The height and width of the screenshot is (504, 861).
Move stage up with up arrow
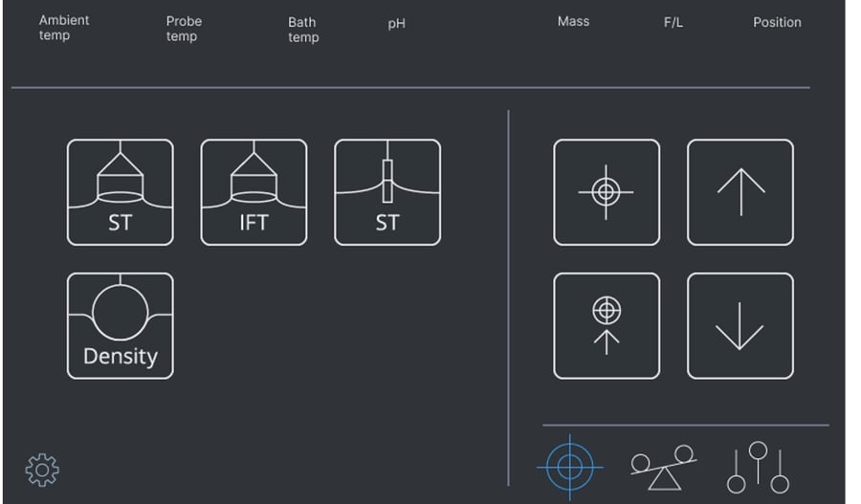pyautogui.click(x=740, y=192)
